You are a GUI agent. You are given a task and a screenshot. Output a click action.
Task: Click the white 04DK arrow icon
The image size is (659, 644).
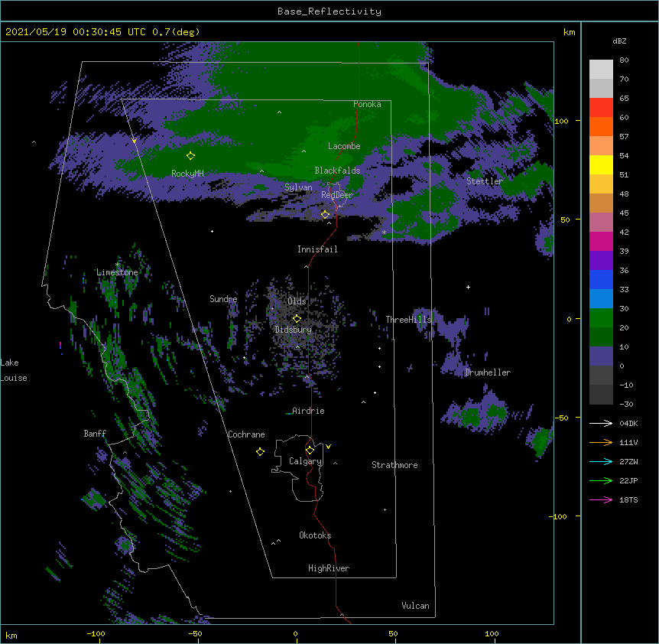[601, 423]
